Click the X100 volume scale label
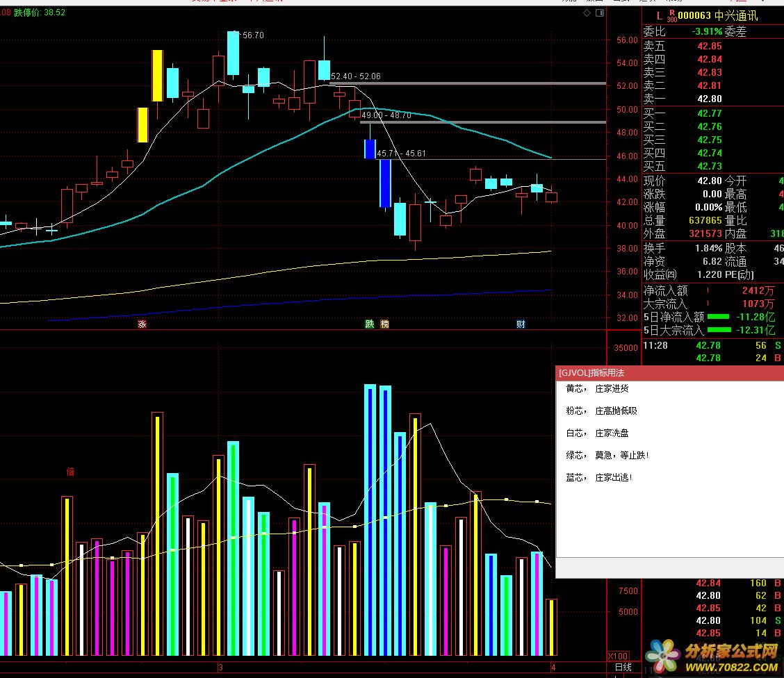The height and width of the screenshot is (678, 784). tap(617, 656)
